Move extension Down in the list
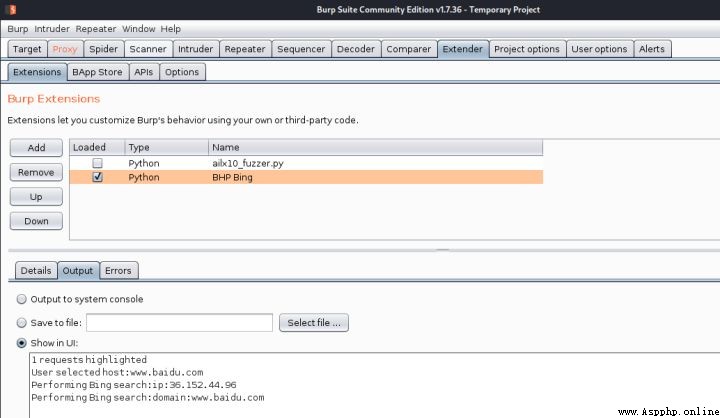 click(x=36, y=221)
